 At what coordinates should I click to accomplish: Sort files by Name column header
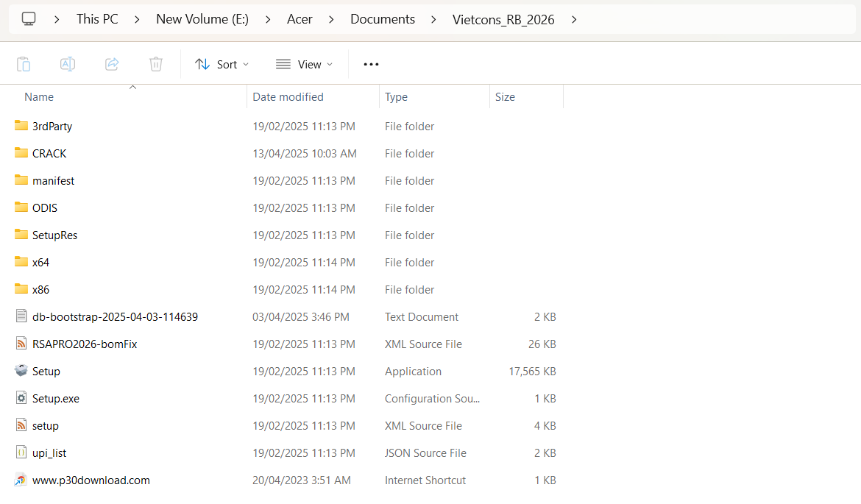tap(39, 96)
